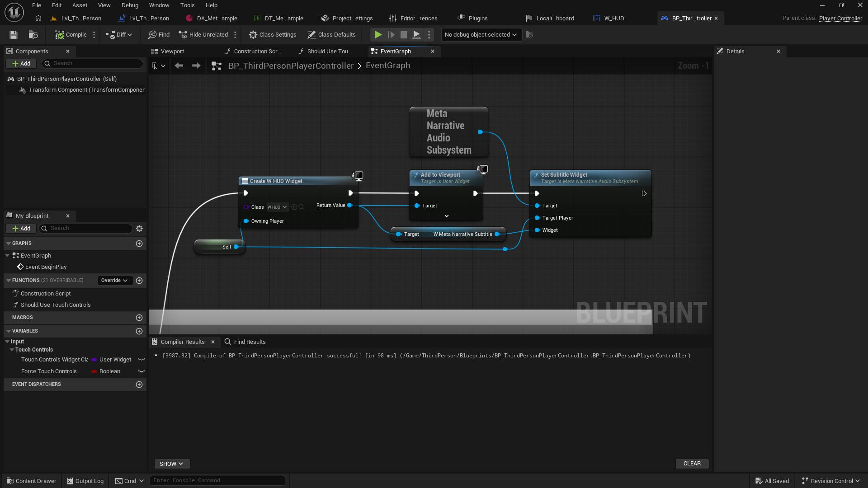
Task: Click the red Boolean type swatch
Action: [x=94, y=371]
